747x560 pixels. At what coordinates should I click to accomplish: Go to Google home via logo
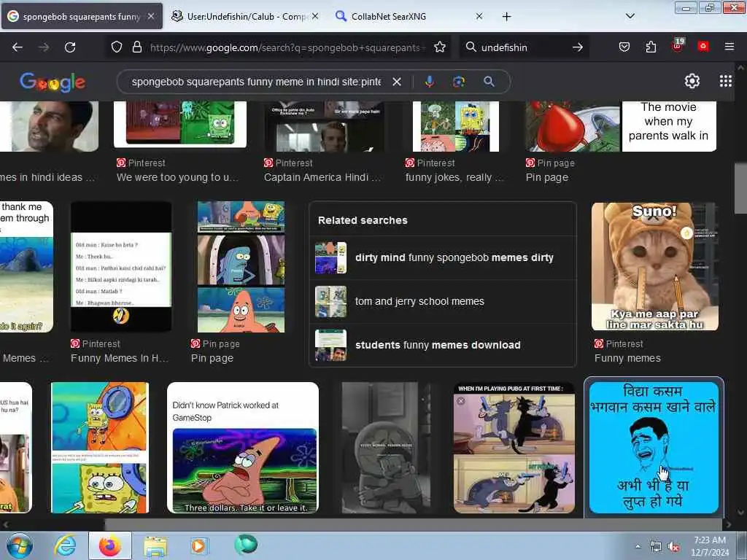[53, 82]
